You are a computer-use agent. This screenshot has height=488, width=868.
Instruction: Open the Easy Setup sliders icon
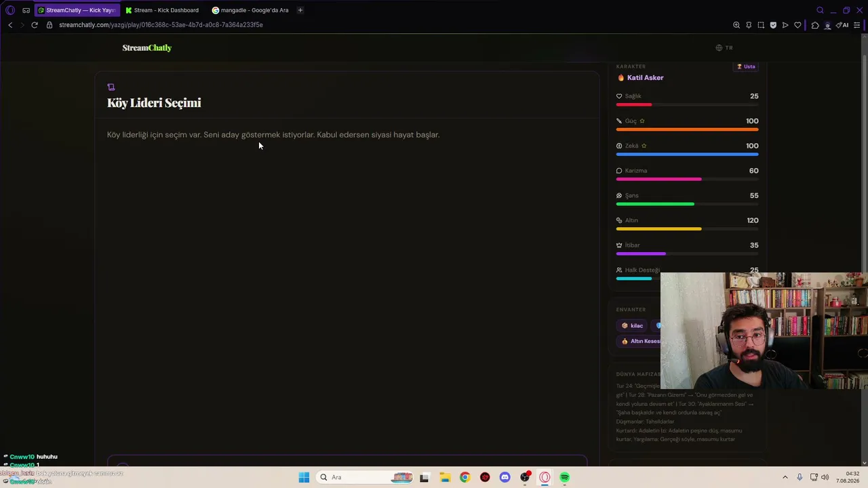click(x=857, y=25)
